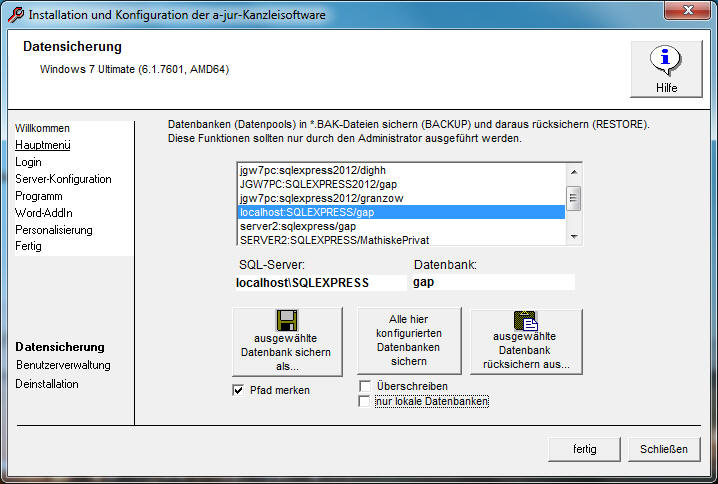Select Datensicherung in sidebar

[60, 347]
